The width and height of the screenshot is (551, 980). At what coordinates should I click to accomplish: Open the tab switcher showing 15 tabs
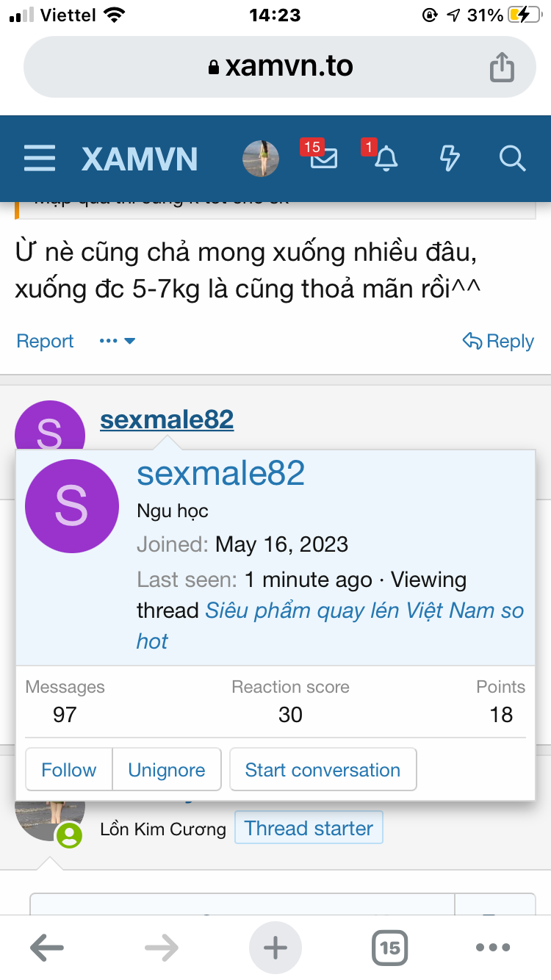click(x=389, y=948)
